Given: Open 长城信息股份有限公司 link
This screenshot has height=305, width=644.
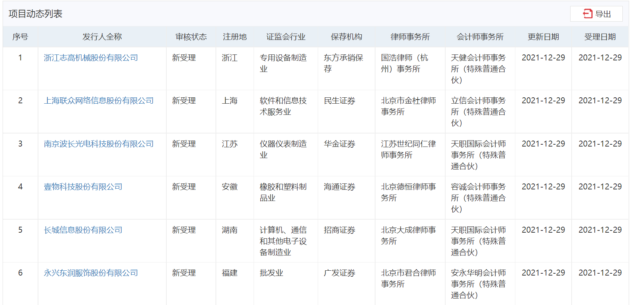Looking at the screenshot, I should [83, 230].
